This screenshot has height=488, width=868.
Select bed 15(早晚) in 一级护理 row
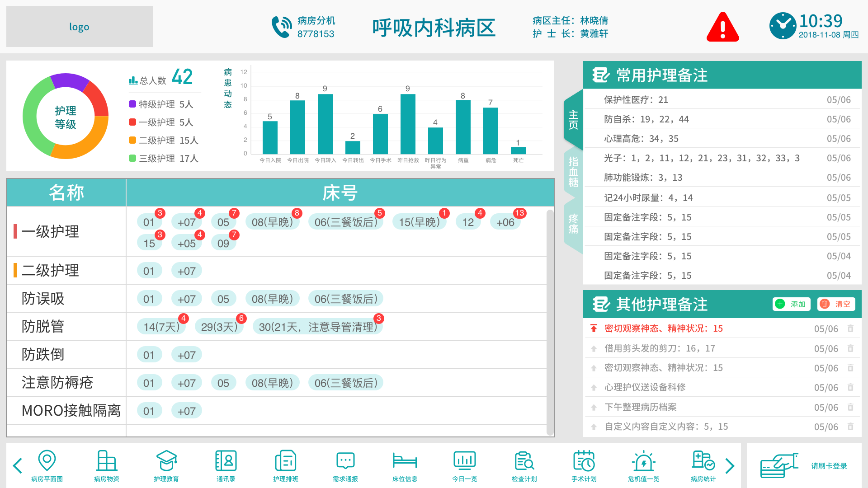tap(419, 222)
